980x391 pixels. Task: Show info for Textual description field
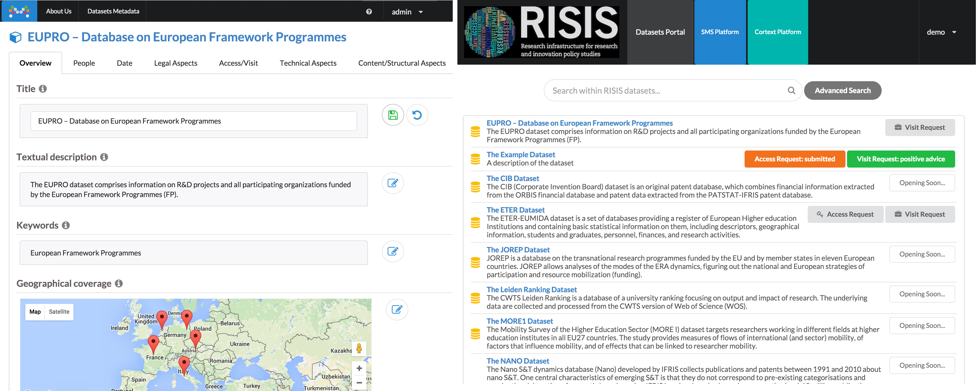(104, 157)
